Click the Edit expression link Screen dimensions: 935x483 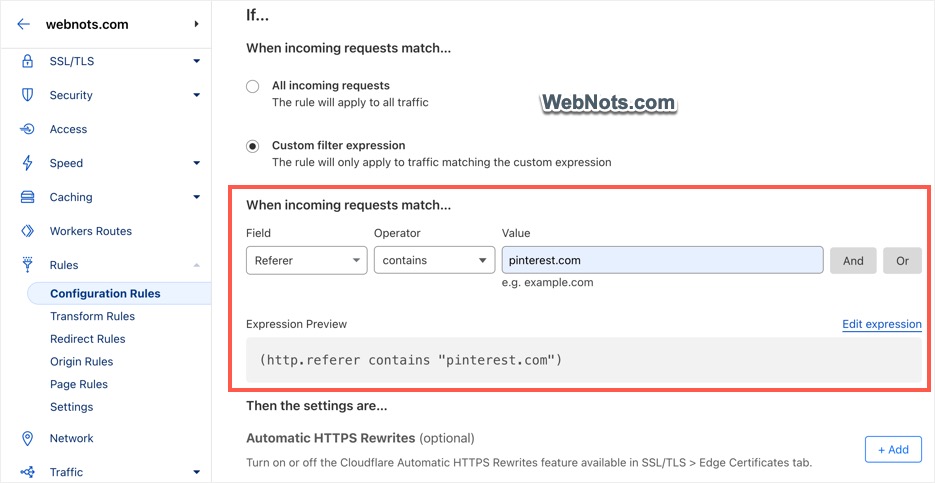click(882, 324)
